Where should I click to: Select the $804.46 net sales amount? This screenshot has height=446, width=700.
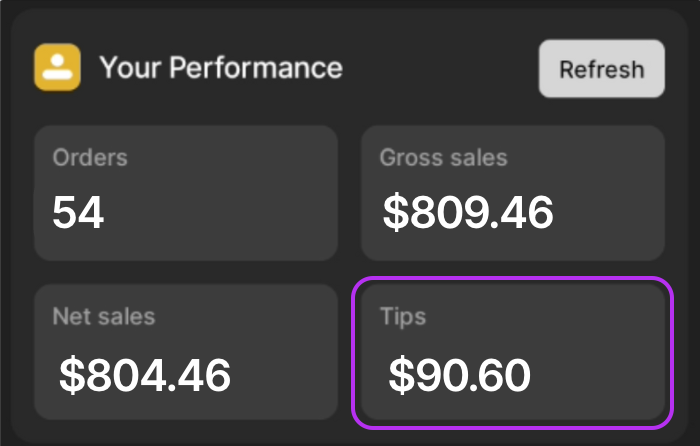[x=145, y=375]
